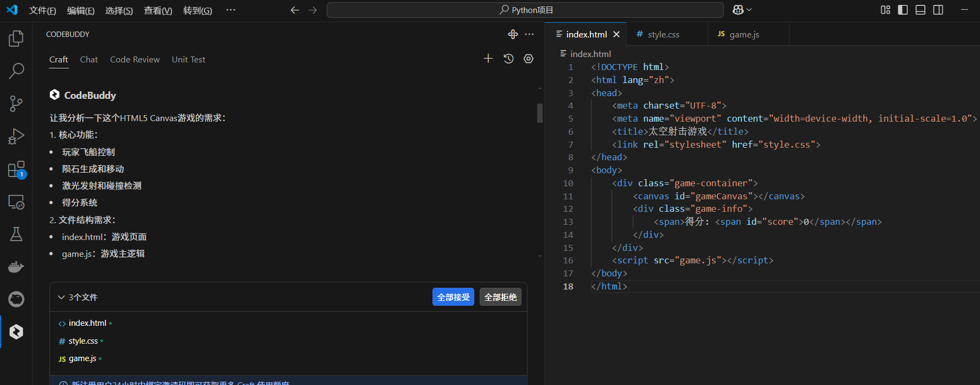Image resolution: width=980 pixels, height=385 pixels.
Task: Select the CodeBuddy activity bar icon
Action: tap(16, 332)
